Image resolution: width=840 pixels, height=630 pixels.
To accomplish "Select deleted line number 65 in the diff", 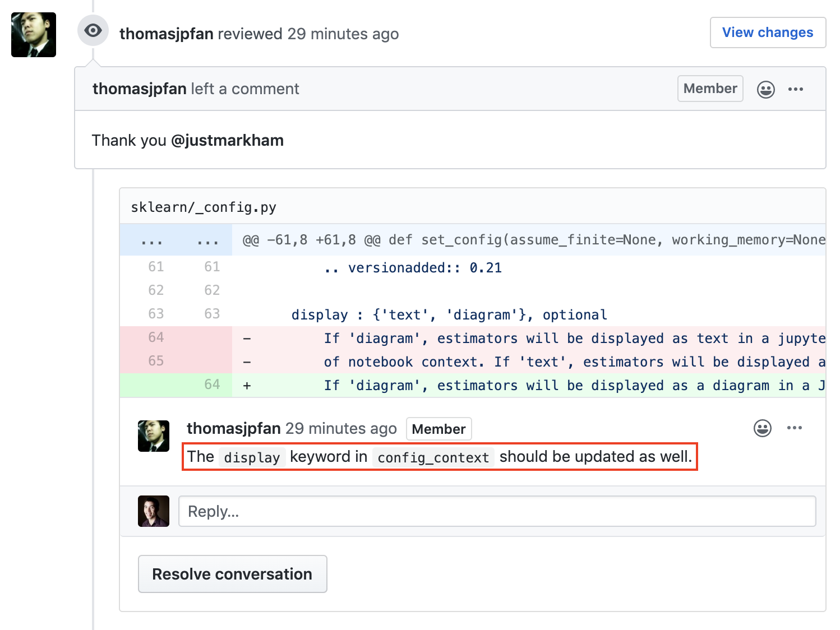I will [x=156, y=361].
